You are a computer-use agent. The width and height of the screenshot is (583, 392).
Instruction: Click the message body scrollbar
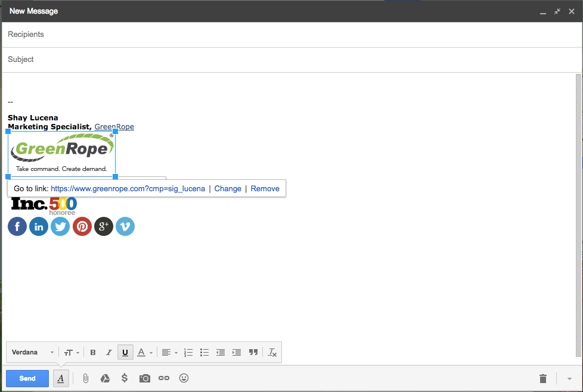(x=578, y=216)
